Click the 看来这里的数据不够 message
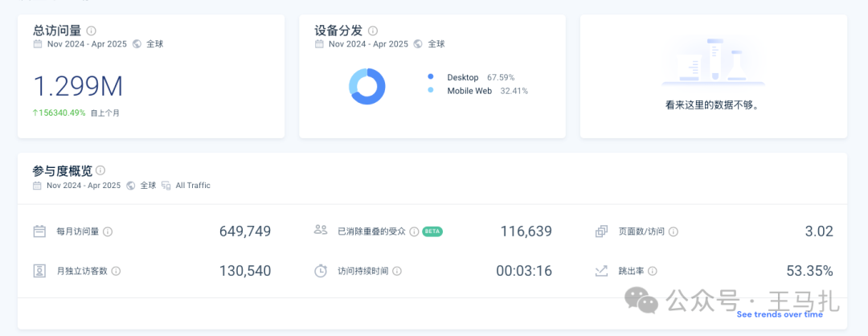This screenshot has height=336, width=868. 712,104
